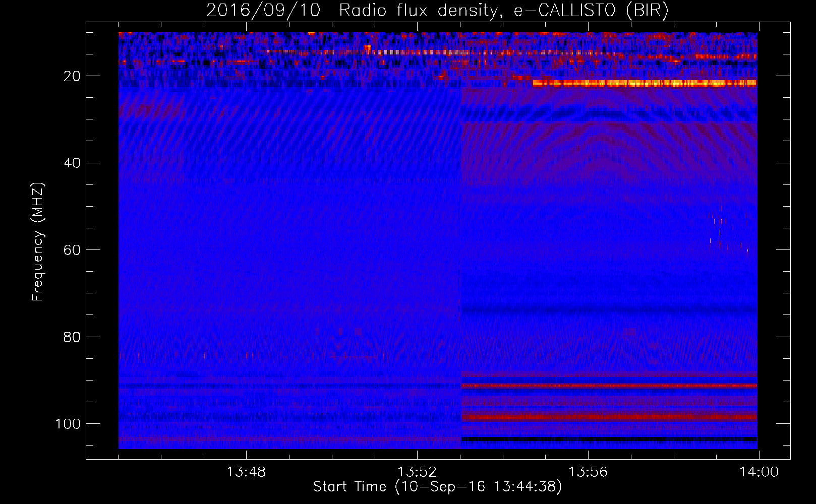Screen dimensions: 816x504
Task: Click the black band near 104 MHz
Action: [x=609, y=439]
